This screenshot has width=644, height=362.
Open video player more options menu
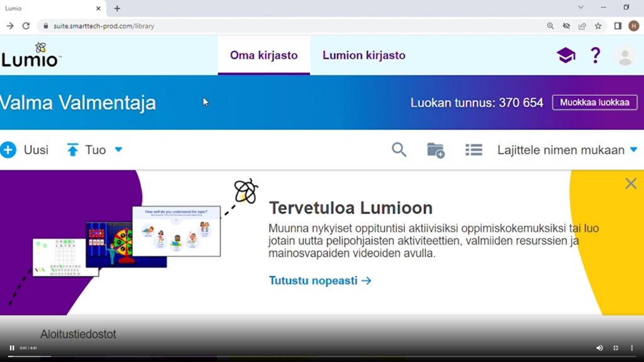point(632,348)
